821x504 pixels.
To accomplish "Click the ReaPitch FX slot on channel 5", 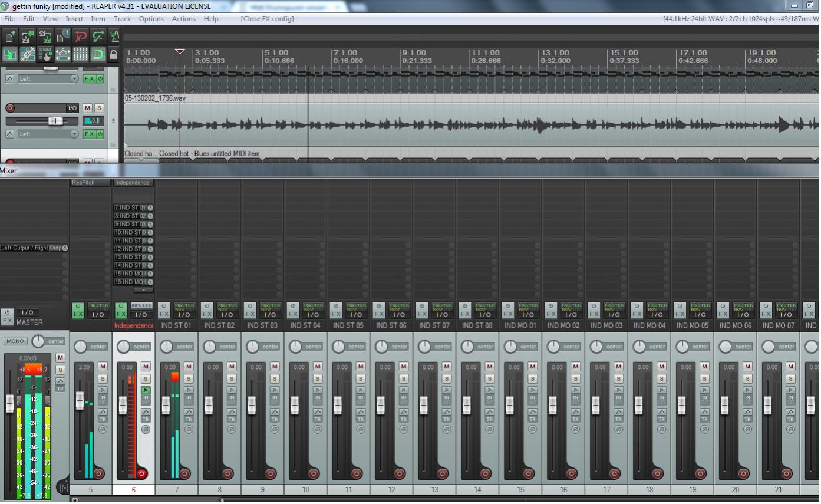I will [x=90, y=183].
